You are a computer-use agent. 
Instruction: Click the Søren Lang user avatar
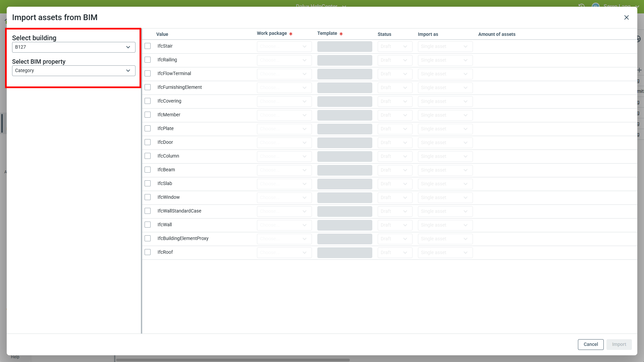click(x=596, y=6)
